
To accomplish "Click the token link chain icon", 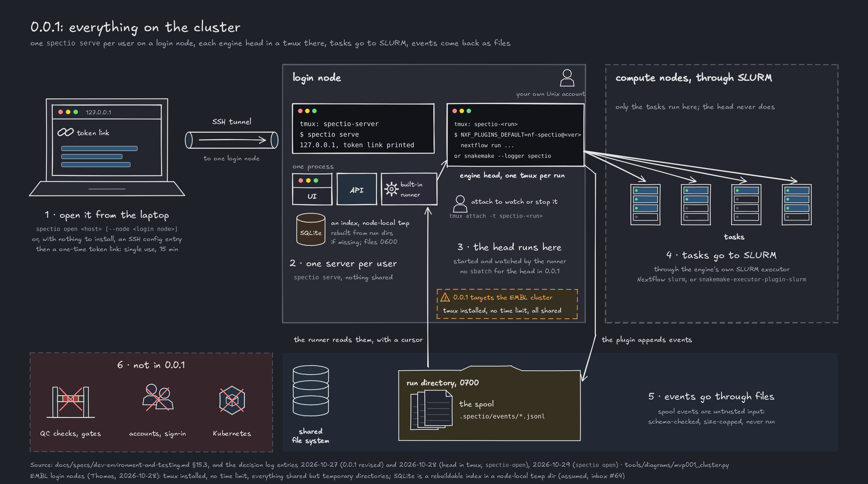I will click(x=65, y=132).
